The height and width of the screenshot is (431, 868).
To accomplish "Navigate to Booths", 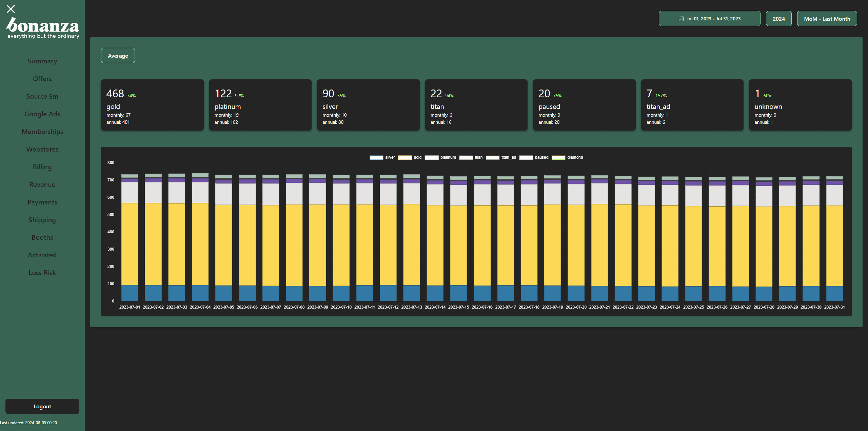I will [x=42, y=237].
